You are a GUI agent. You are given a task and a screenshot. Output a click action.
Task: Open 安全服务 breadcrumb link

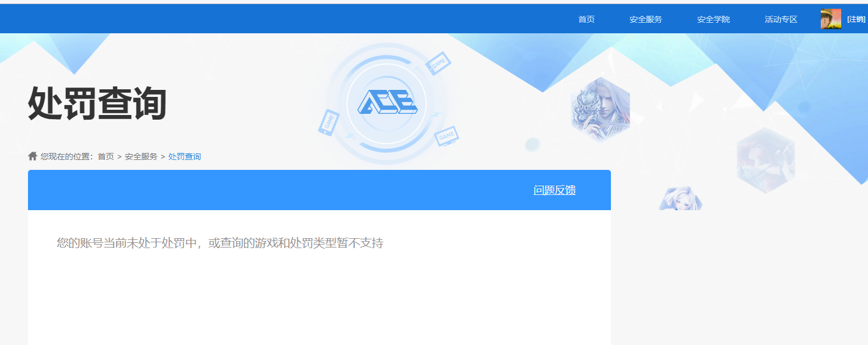click(141, 156)
